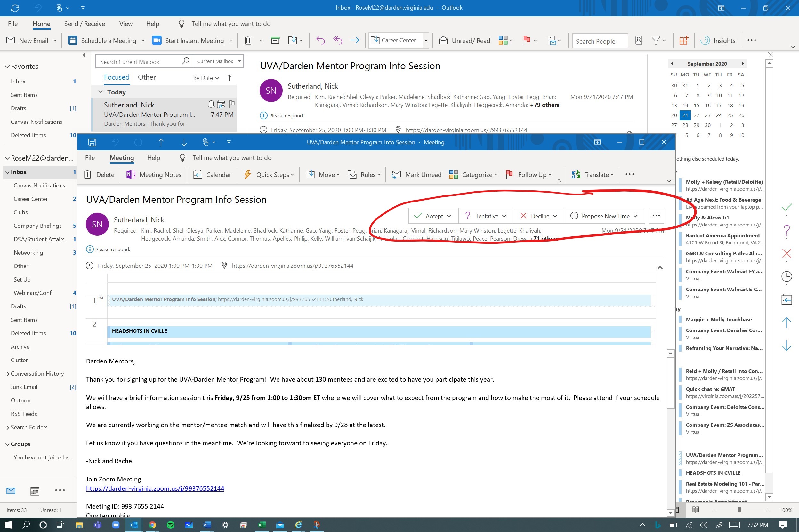Open Current Mailbox search scope dropdown

point(219,61)
